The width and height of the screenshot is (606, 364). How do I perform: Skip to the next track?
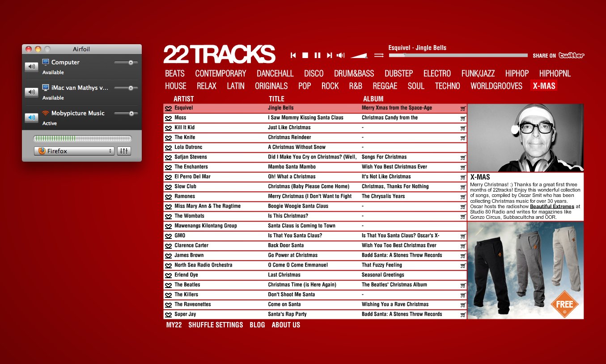(x=329, y=55)
